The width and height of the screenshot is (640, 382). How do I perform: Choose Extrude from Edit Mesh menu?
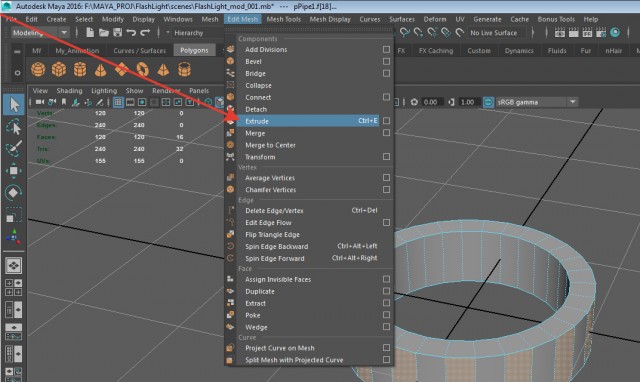coord(308,121)
